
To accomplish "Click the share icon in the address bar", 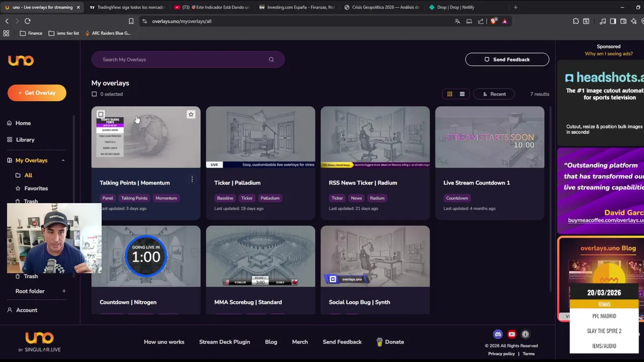I will tap(481, 21).
